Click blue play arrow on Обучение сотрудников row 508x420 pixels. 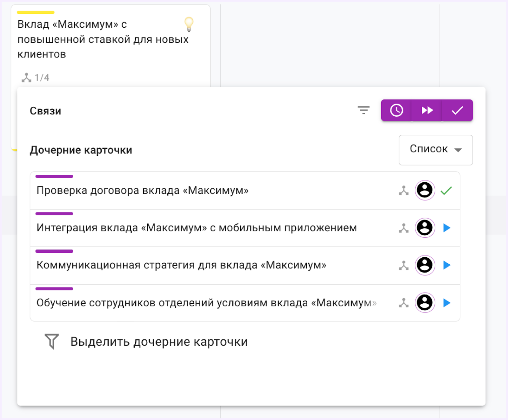point(446,303)
